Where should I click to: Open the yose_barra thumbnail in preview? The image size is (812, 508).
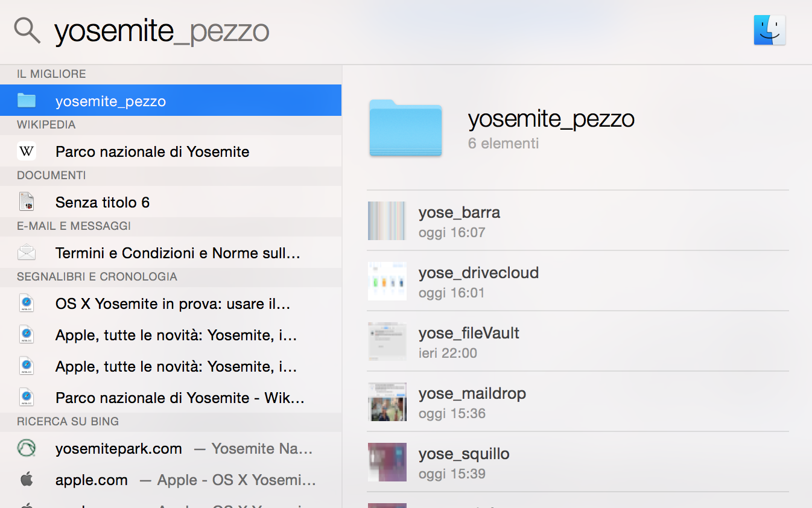pyautogui.click(x=387, y=221)
